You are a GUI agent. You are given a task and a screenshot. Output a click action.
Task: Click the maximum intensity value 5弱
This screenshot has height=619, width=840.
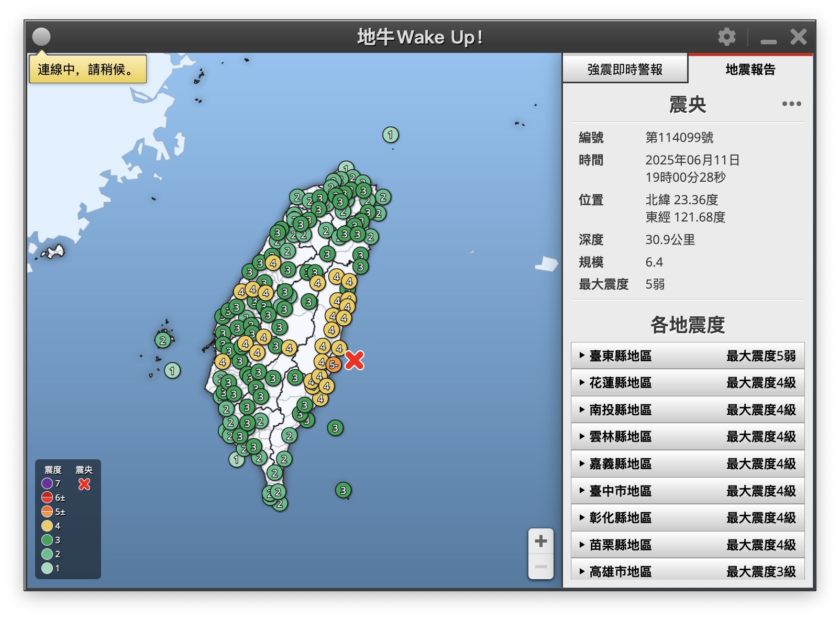click(x=655, y=284)
